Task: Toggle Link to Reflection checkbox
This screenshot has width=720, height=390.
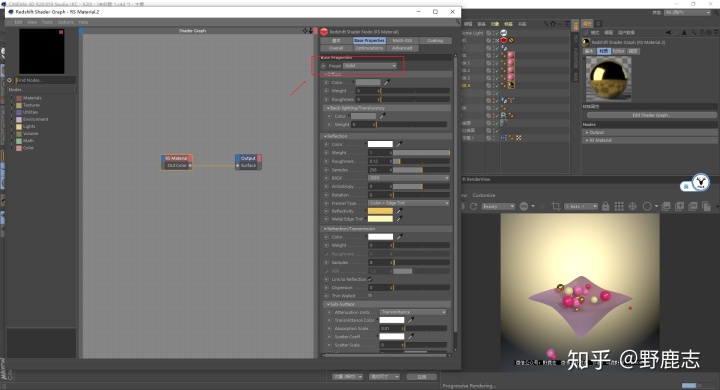Action: point(370,279)
